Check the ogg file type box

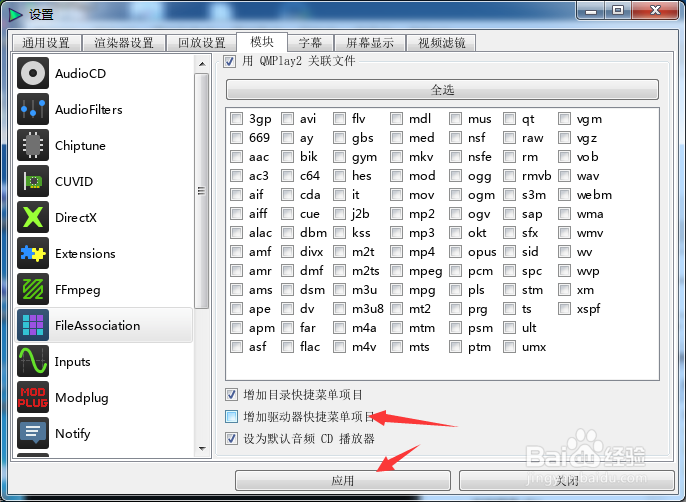pos(455,176)
